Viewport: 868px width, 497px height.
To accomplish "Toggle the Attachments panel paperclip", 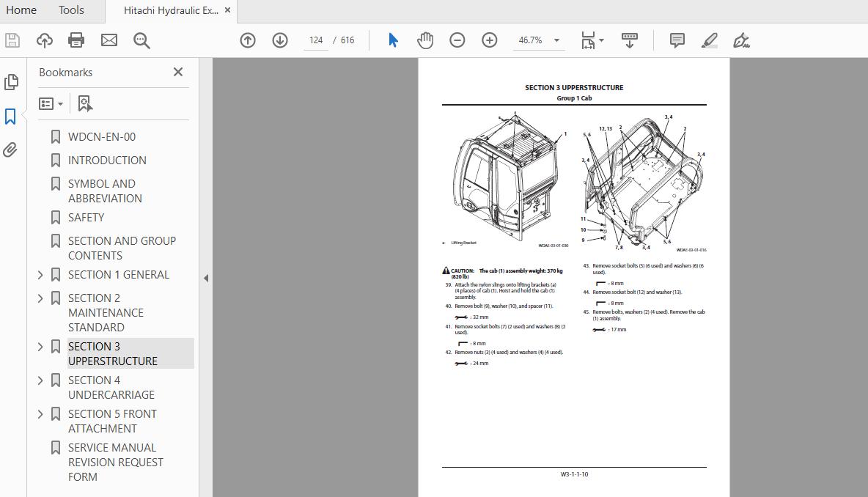I will pos(10,150).
